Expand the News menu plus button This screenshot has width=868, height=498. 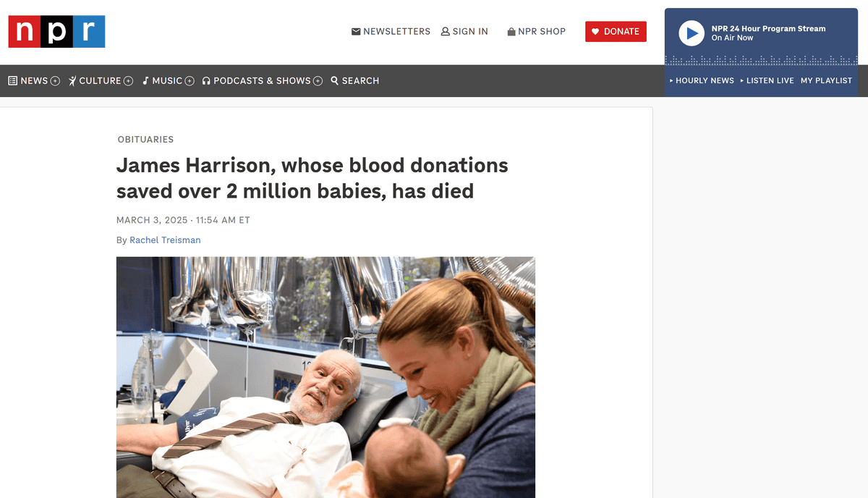(55, 81)
